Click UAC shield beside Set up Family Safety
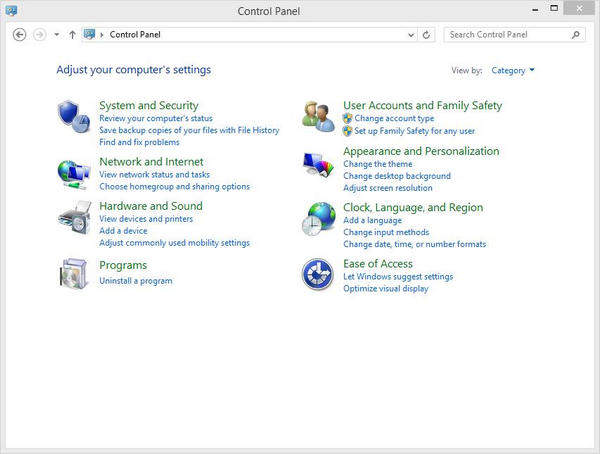The width and height of the screenshot is (600, 454). 347,131
